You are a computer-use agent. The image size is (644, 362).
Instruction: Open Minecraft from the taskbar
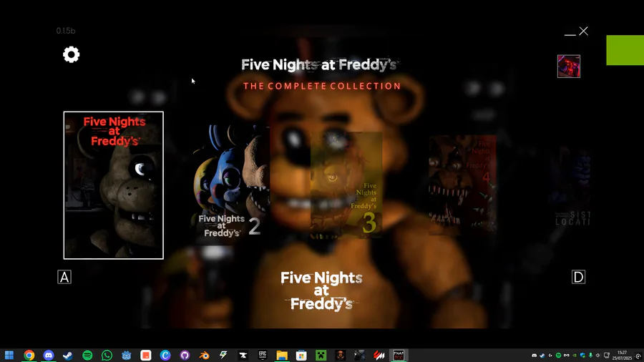[321, 355]
